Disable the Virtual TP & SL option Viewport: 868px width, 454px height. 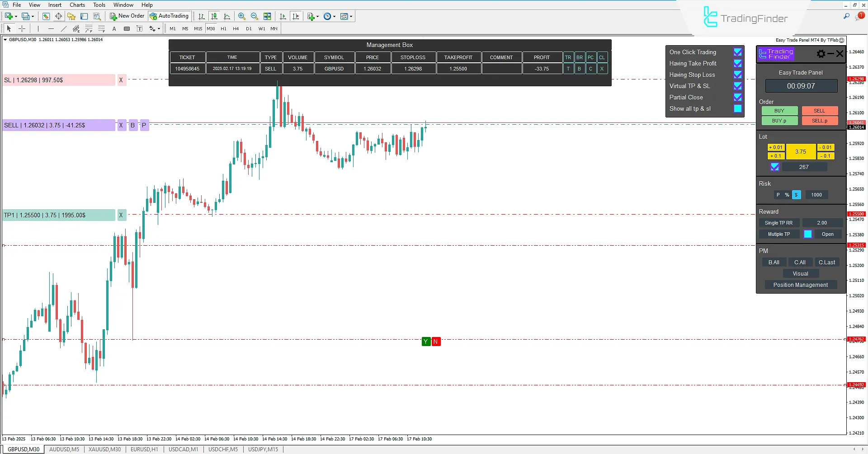point(738,86)
